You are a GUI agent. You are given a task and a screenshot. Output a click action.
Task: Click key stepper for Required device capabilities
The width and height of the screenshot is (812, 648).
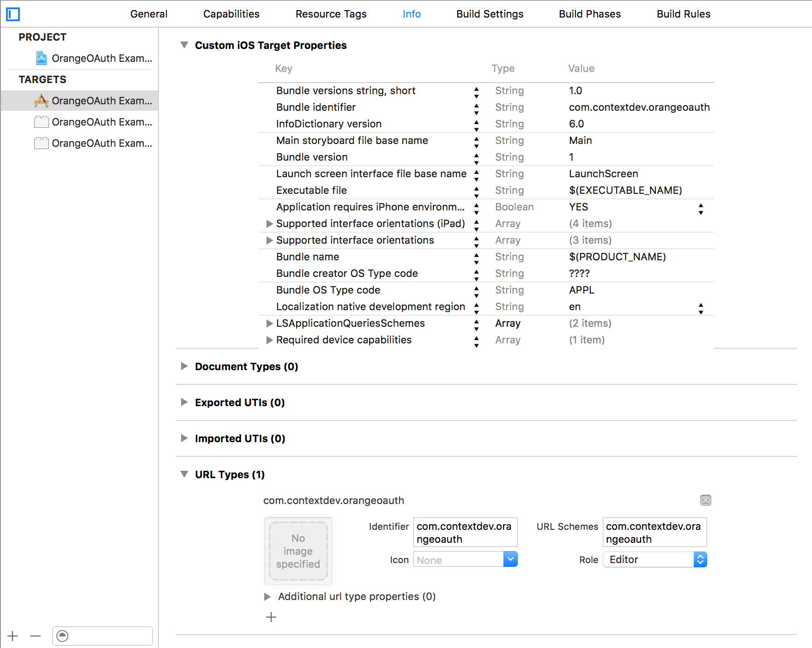point(476,342)
